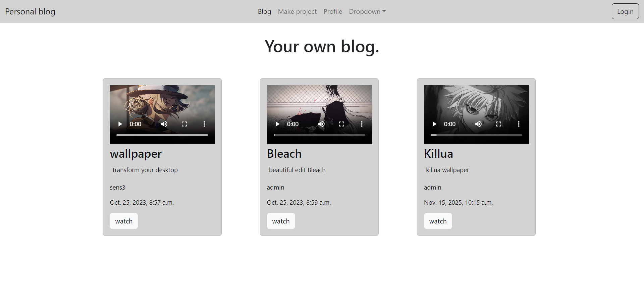Click the 'Transform your desktop' description
Viewport: 644px width, 304px height.
coord(145,170)
